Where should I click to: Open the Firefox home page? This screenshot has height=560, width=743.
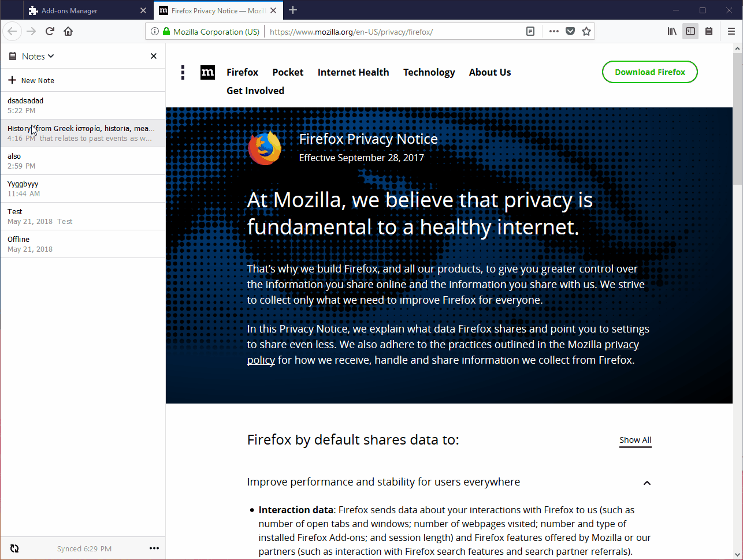click(68, 31)
